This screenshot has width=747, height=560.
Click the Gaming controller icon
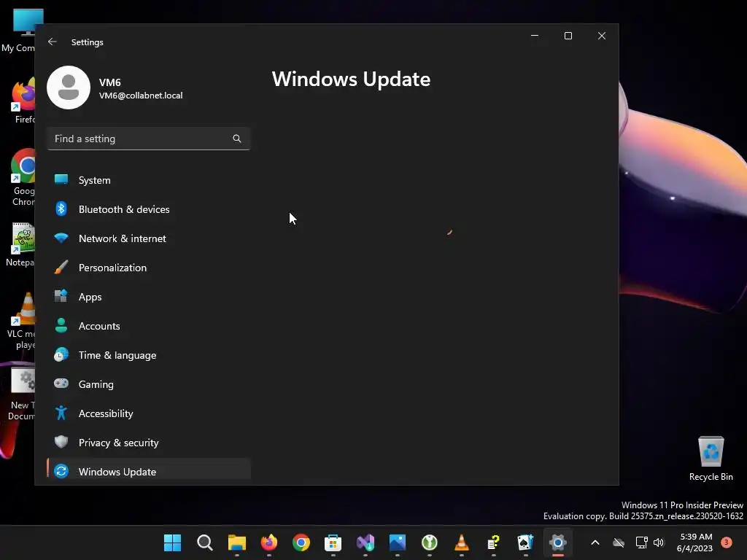coord(61,384)
